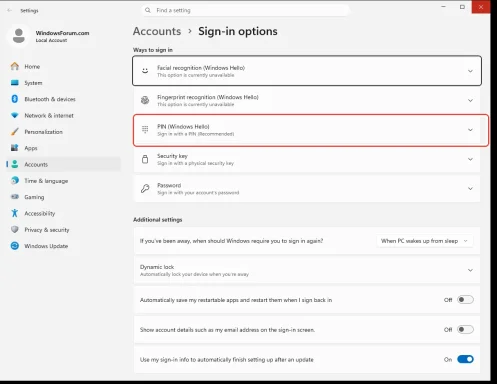Image resolution: width=497 pixels, height=384 pixels.
Task: Open Privacy & security label
Action: (x=47, y=230)
